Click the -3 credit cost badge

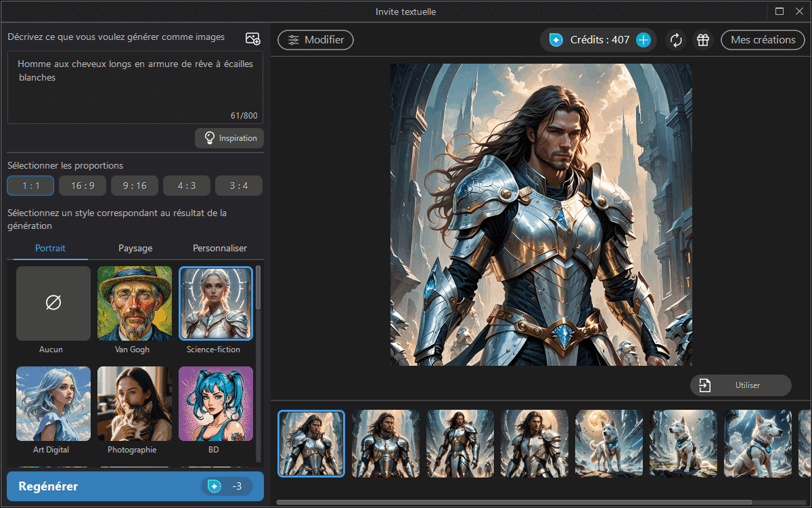coord(227,486)
